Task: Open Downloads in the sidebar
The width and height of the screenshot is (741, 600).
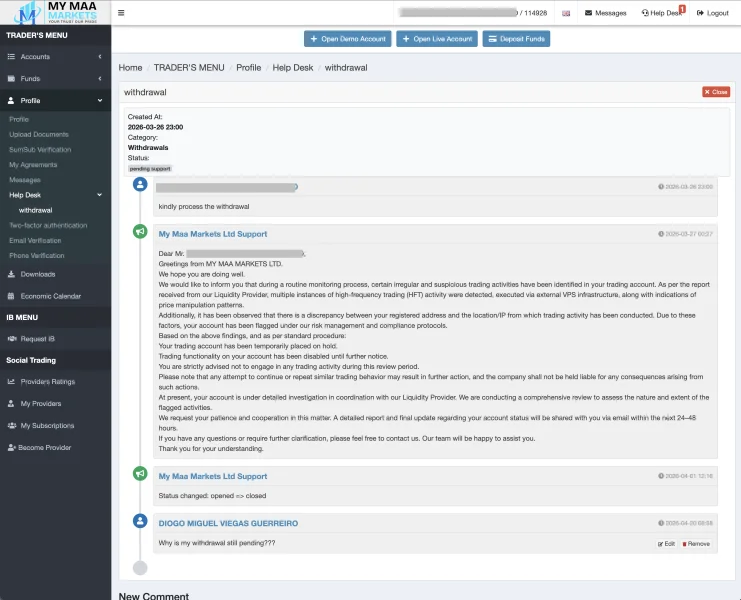Action: pyautogui.click(x=38, y=274)
